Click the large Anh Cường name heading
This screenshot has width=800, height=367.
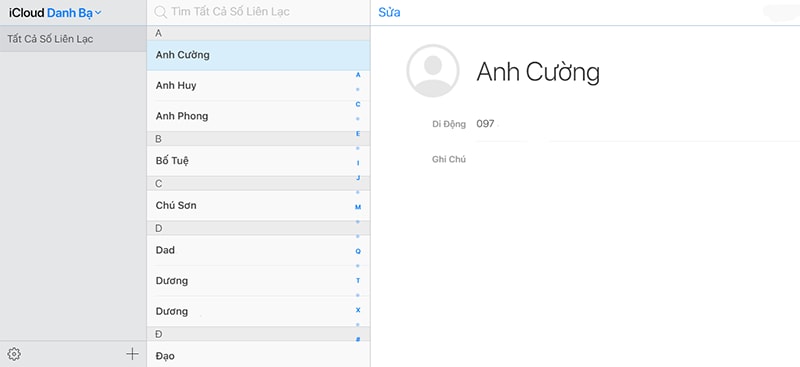538,72
